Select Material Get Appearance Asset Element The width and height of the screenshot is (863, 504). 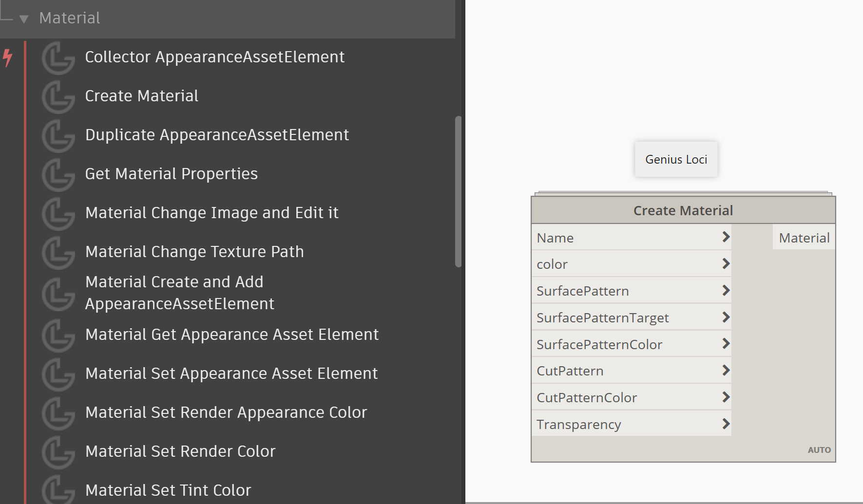pyautogui.click(x=231, y=335)
